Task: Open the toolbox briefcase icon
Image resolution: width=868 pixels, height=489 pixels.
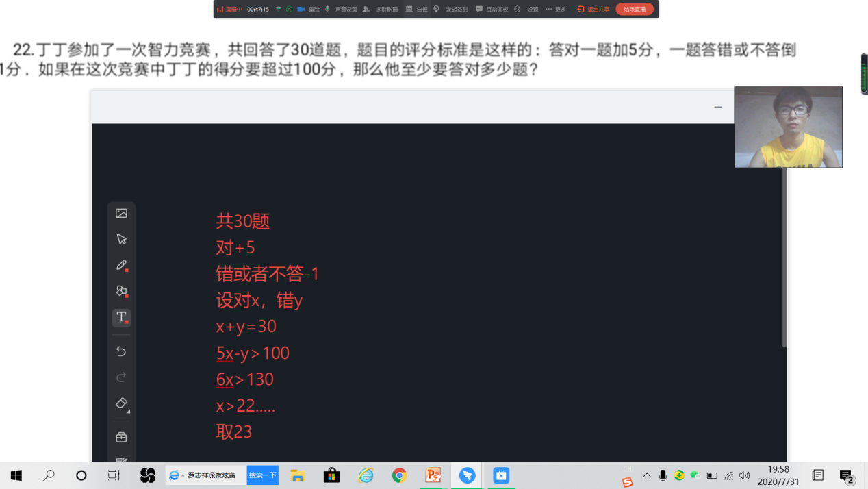Action: (x=121, y=437)
